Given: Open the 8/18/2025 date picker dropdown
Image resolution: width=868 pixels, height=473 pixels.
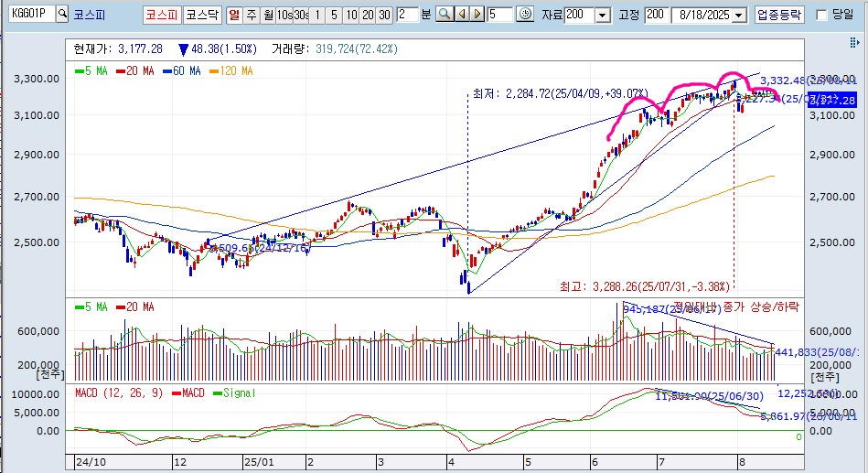Looking at the screenshot, I should (x=739, y=16).
